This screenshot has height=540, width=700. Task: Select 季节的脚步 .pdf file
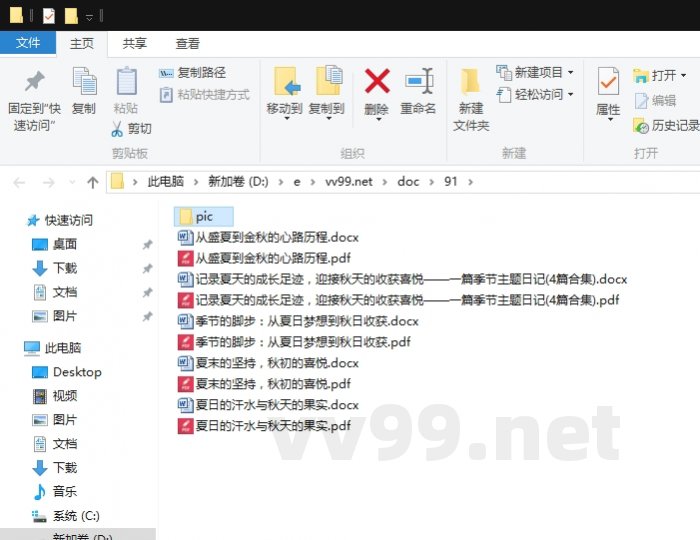(x=294, y=342)
